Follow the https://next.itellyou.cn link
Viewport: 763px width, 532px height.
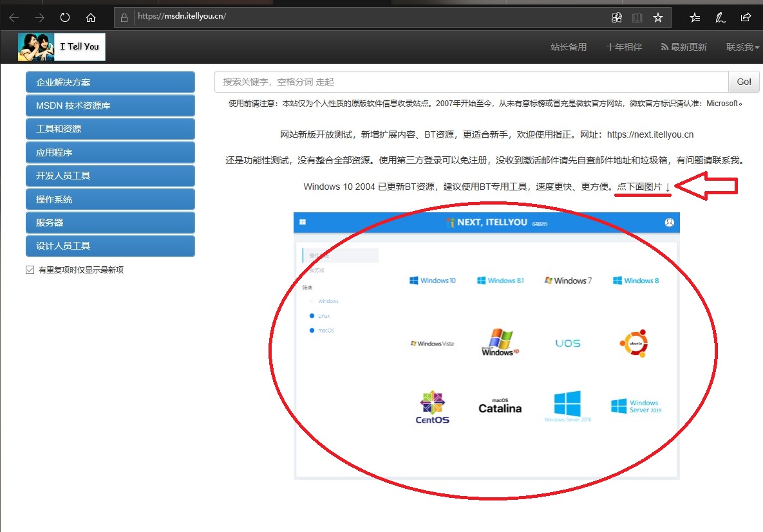pos(650,134)
